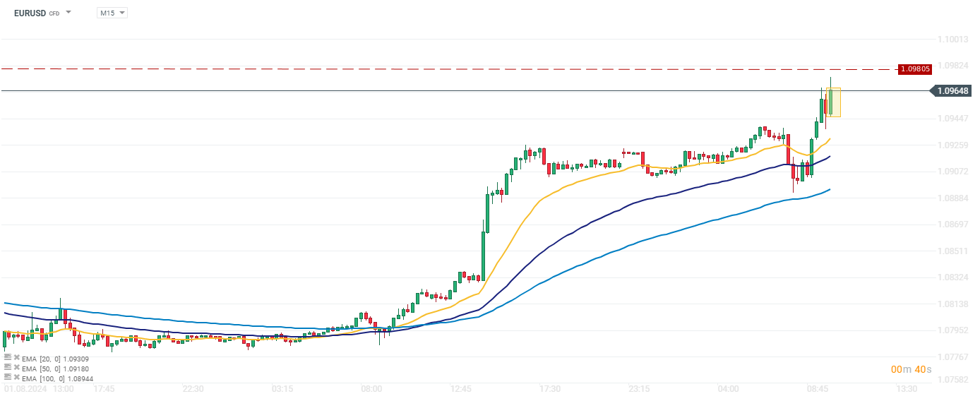The width and height of the screenshot is (980, 401).
Task: Open the EURUSD symbol dropdown arrow
Action: point(68,13)
